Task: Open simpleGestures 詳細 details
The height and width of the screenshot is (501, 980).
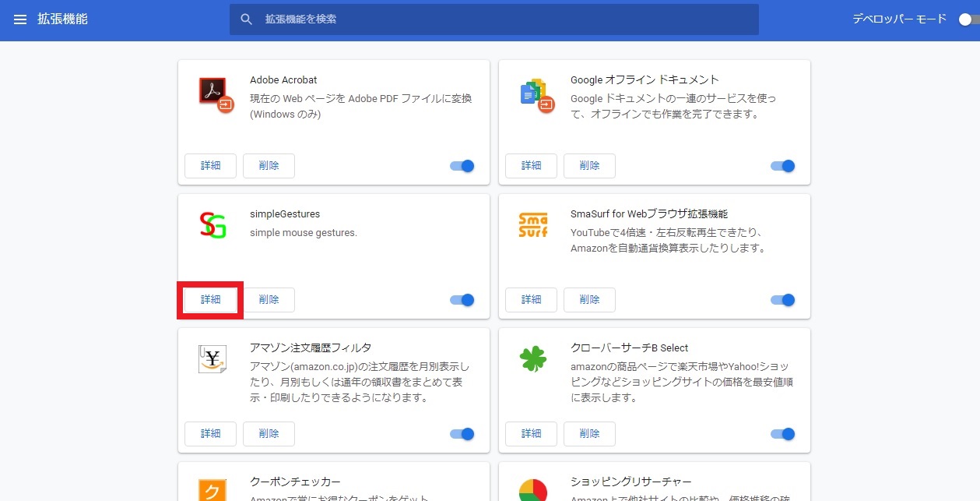Action: click(x=210, y=300)
